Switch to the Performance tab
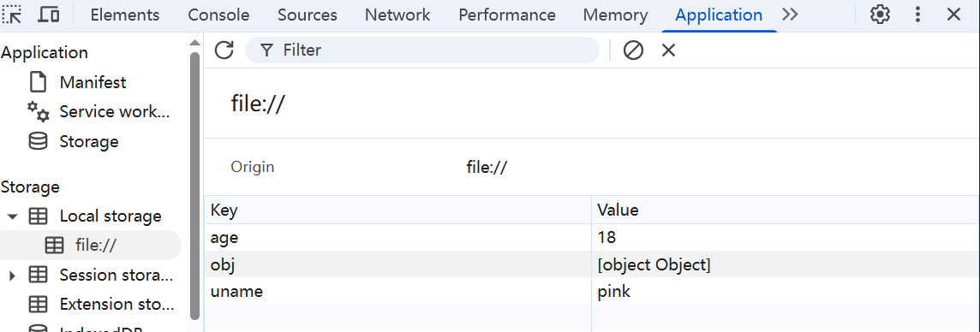980x332 pixels. [507, 15]
